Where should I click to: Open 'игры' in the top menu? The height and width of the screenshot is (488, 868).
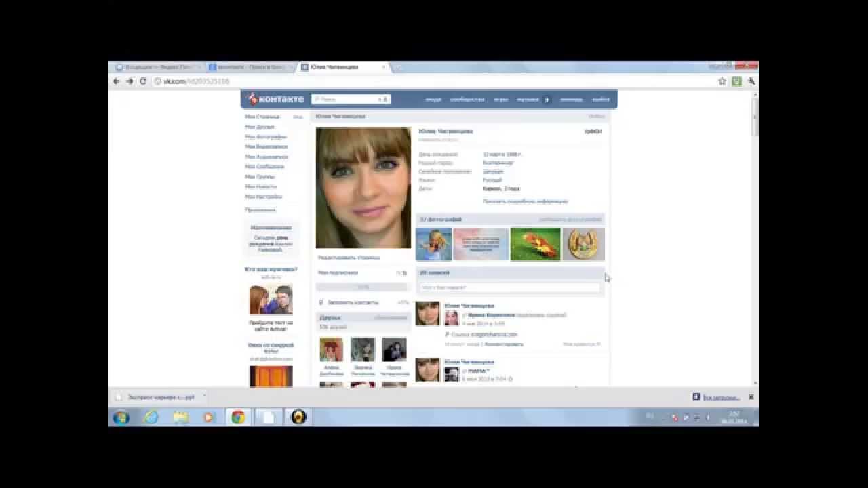[x=501, y=99]
